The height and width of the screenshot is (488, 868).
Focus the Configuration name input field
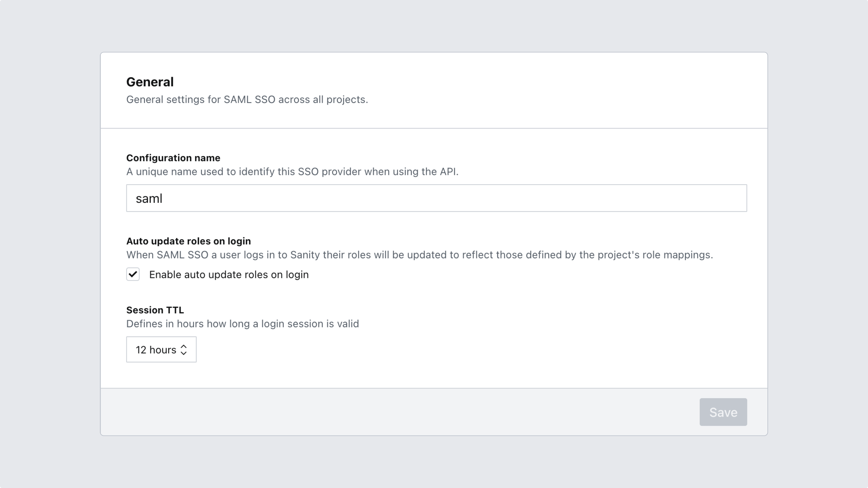(x=436, y=198)
